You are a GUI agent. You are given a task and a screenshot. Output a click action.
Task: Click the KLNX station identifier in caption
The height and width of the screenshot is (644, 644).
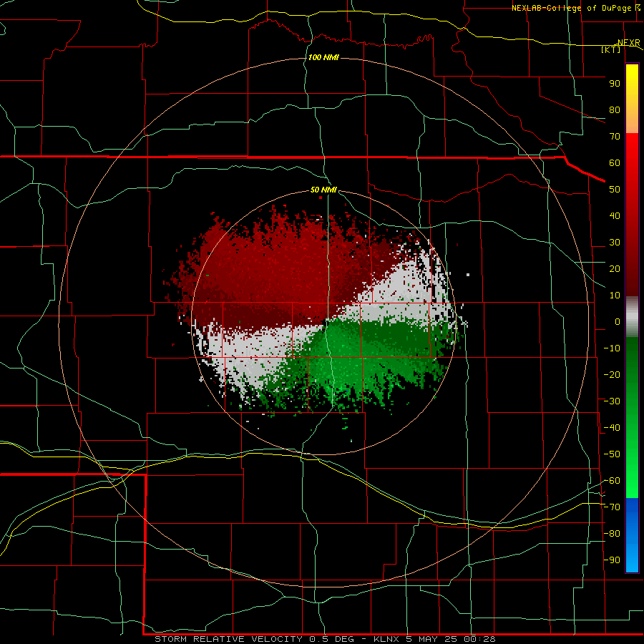click(386, 639)
